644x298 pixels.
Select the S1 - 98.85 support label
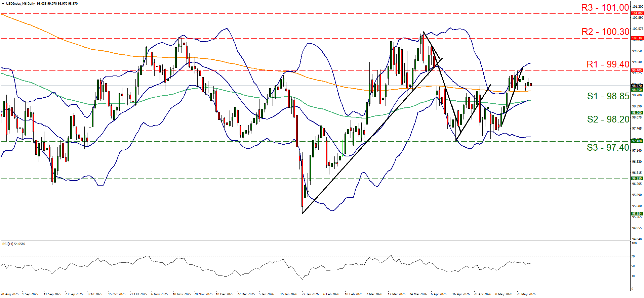[608, 96]
